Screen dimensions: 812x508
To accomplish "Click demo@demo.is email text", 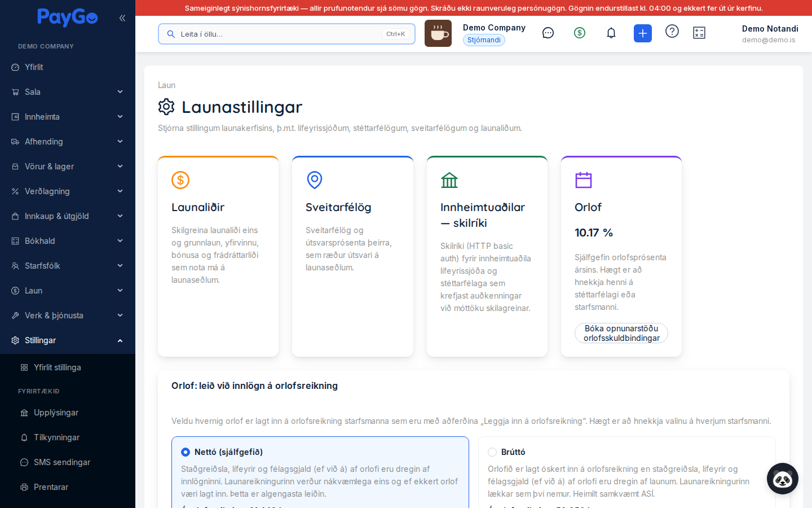I will pos(769,40).
